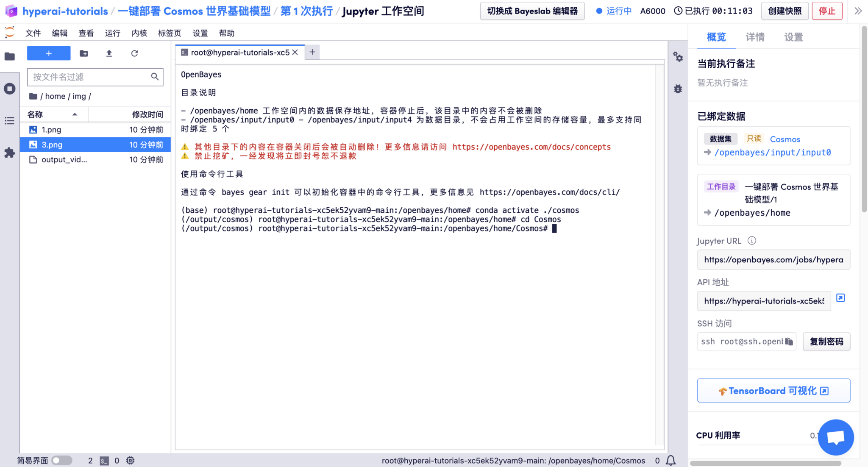Expand the collapsed right sidebar chevron
This screenshot has height=467, width=868.
tap(858, 11)
